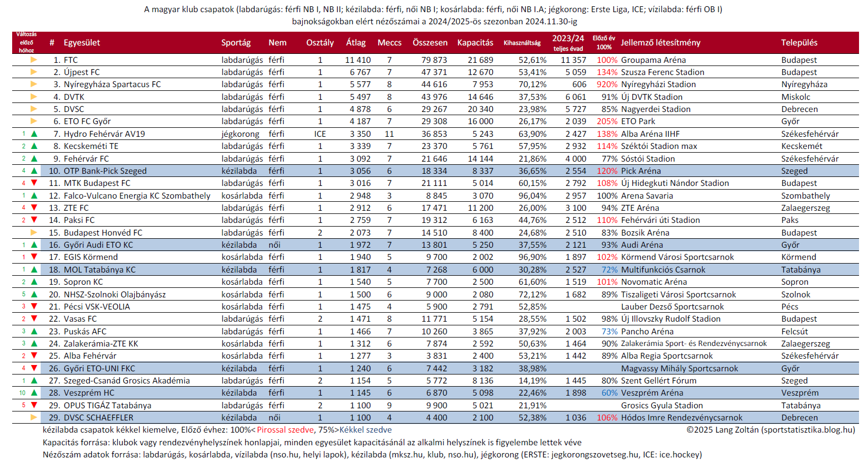
Task: Click the blue 60% value for Veszprém HC
Action: (610, 392)
